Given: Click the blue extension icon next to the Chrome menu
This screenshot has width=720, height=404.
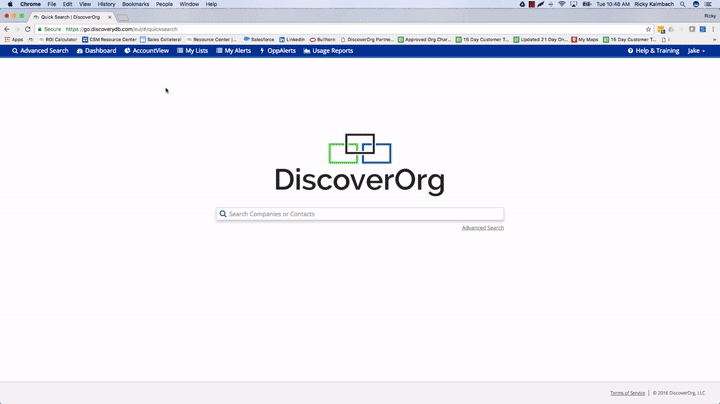Looking at the screenshot, I should 703,29.
